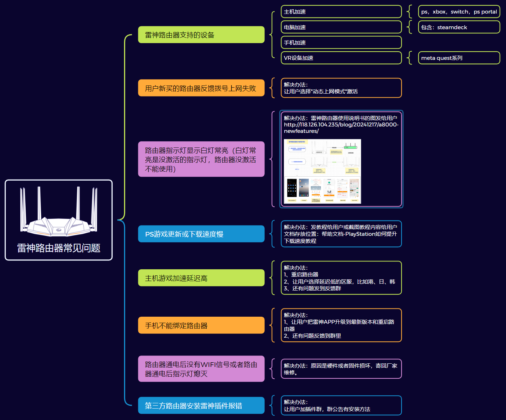Image resolution: width=506 pixels, height=420 pixels.
Task: Open the router manual flowchart thumbnail
Action: pyautogui.click(x=322, y=171)
